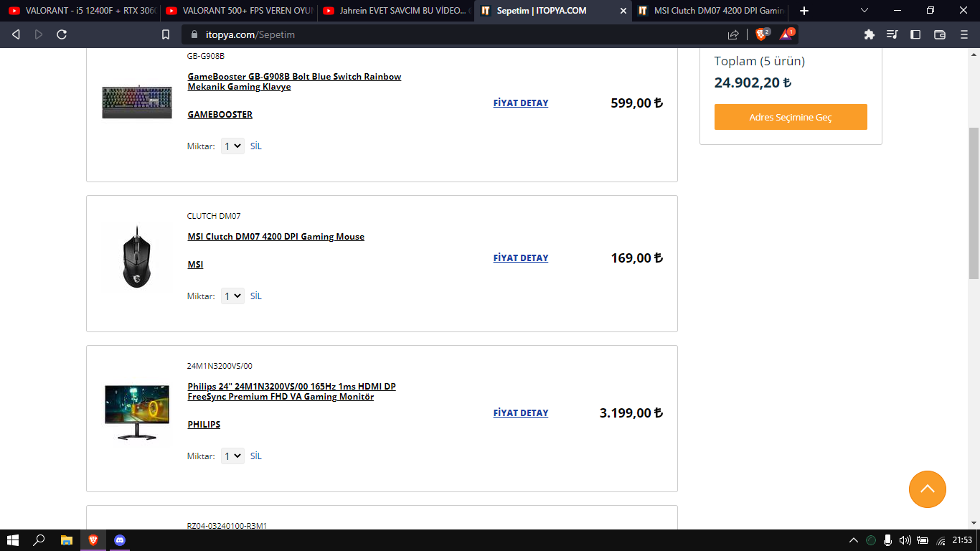
Task: Close the Sepetim | ITOPYA.COM tab
Action: click(x=623, y=11)
